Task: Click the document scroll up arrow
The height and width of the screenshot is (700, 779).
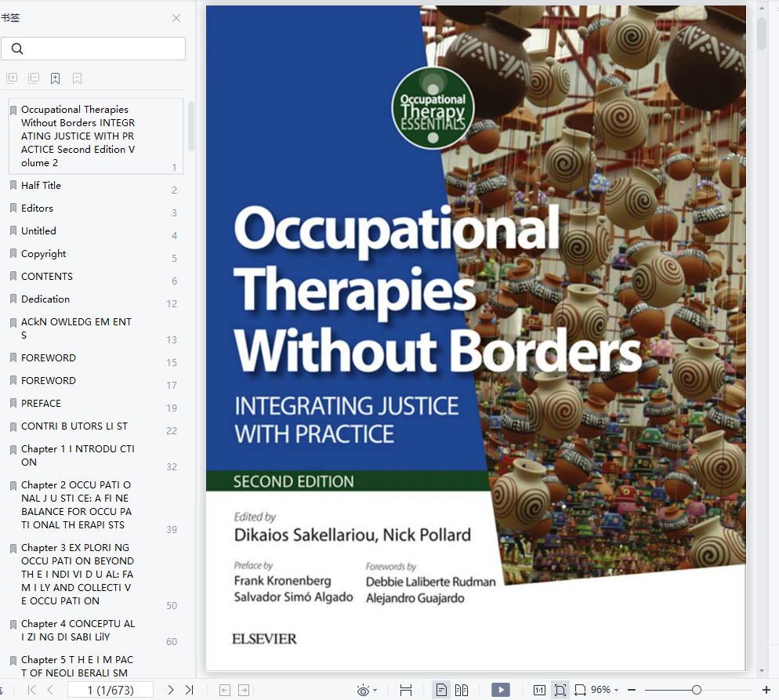Action: tap(762, 9)
